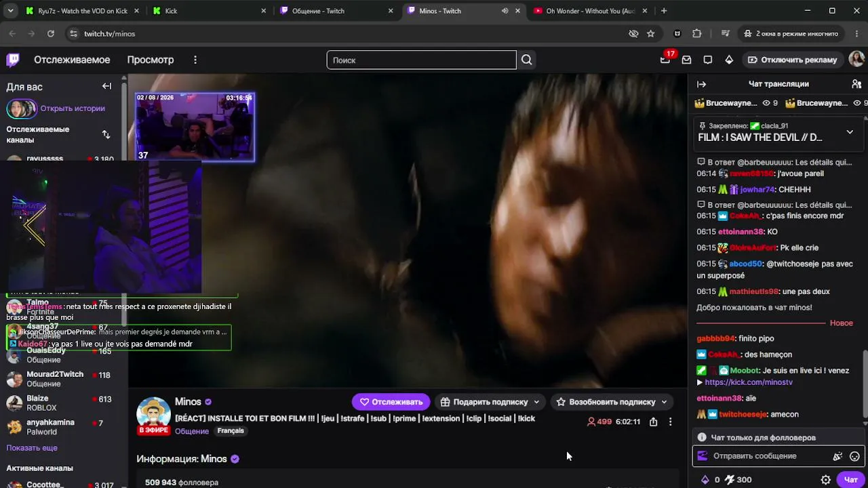Open a new browser tab
The image size is (868, 488).
point(664,11)
